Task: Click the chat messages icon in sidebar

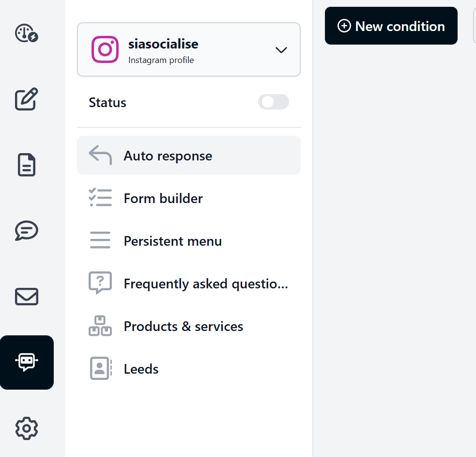Action: 26,231
